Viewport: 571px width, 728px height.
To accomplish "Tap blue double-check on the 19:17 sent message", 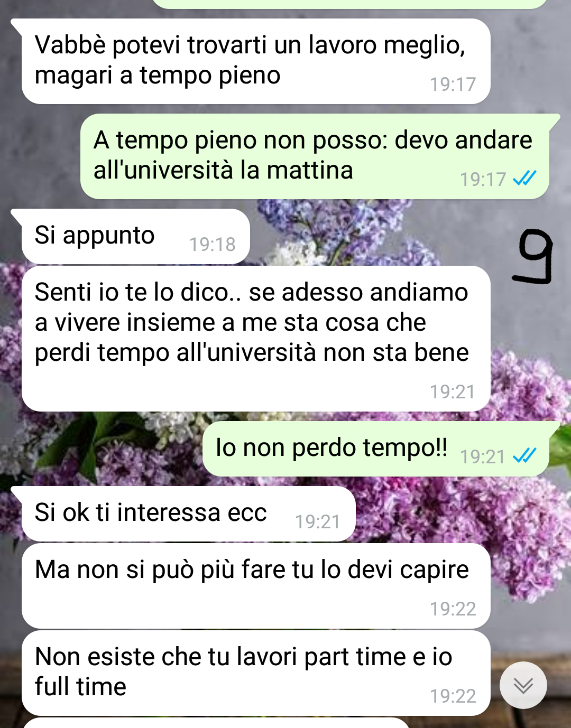I will (525, 178).
